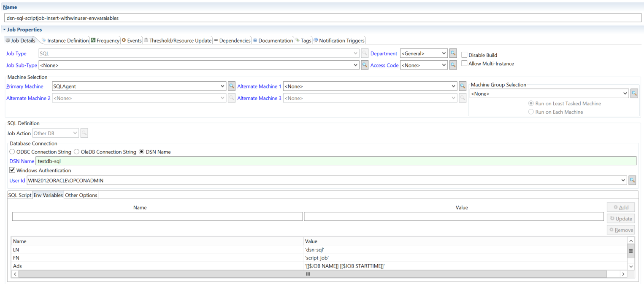Image resolution: width=644 pixels, height=284 pixels.
Task: Open the Job Action dropdown
Action: click(75, 133)
